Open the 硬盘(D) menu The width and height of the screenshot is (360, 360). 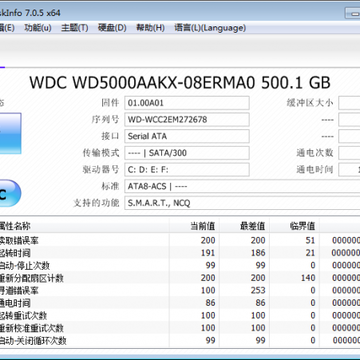pos(112,28)
